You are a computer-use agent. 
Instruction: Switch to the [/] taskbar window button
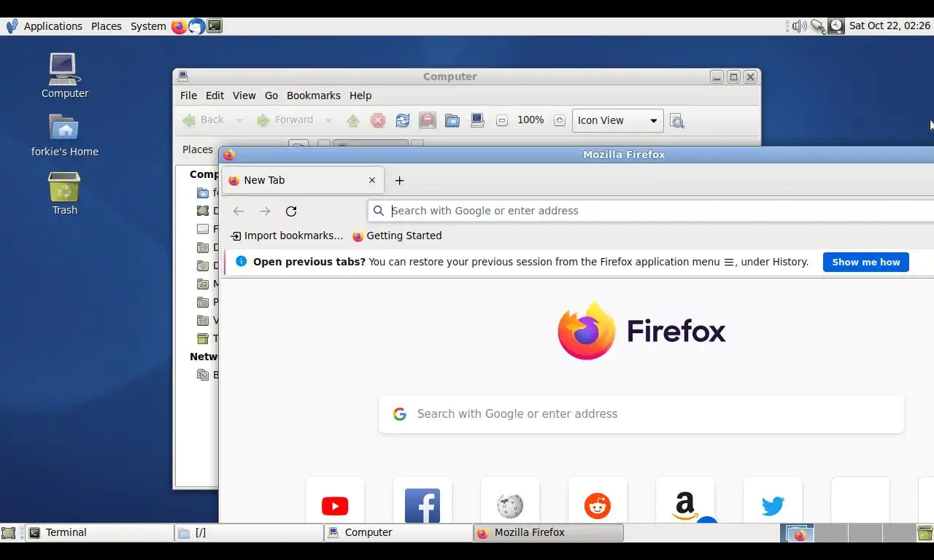pyautogui.click(x=250, y=533)
